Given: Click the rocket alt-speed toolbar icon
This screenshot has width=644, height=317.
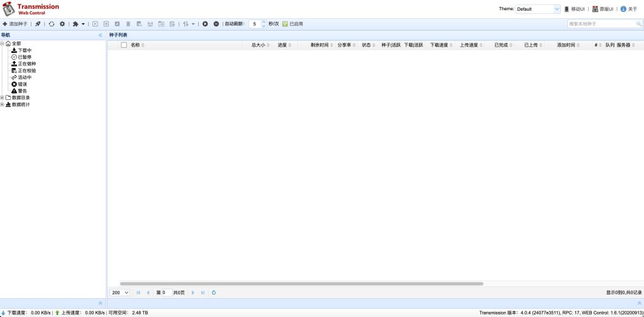Looking at the screenshot, I should pos(38,25).
